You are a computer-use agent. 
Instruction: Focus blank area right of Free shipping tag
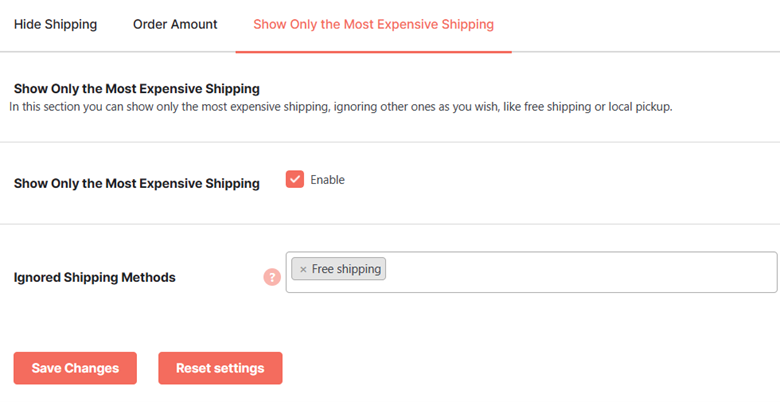(x=580, y=272)
